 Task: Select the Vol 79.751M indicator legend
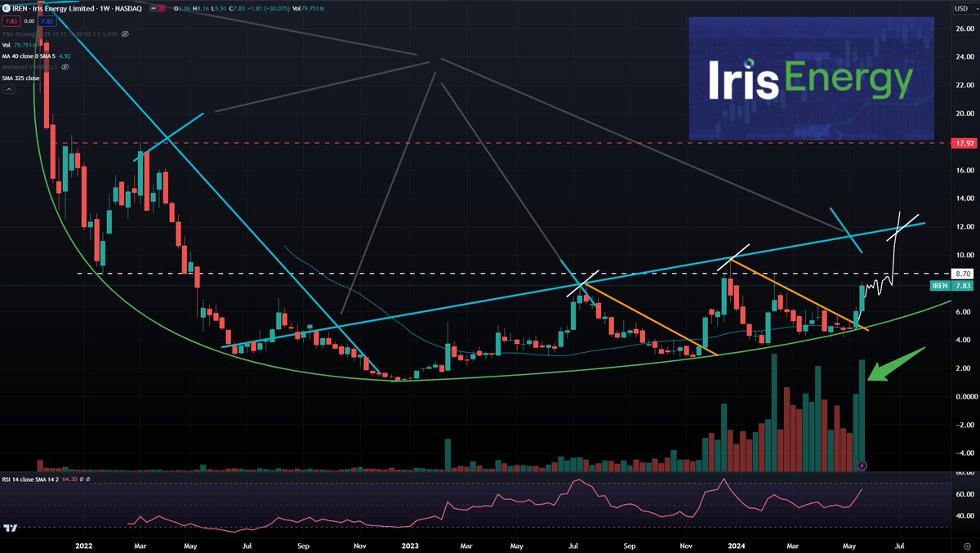click(20, 45)
